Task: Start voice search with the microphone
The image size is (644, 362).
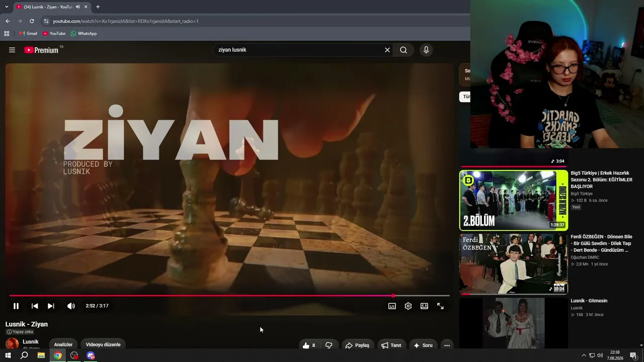Action: (426, 50)
